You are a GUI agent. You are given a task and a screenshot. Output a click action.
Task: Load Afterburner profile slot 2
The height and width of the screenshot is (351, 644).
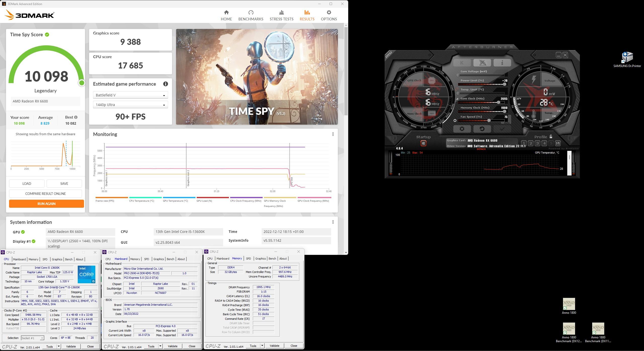tap(531, 143)
